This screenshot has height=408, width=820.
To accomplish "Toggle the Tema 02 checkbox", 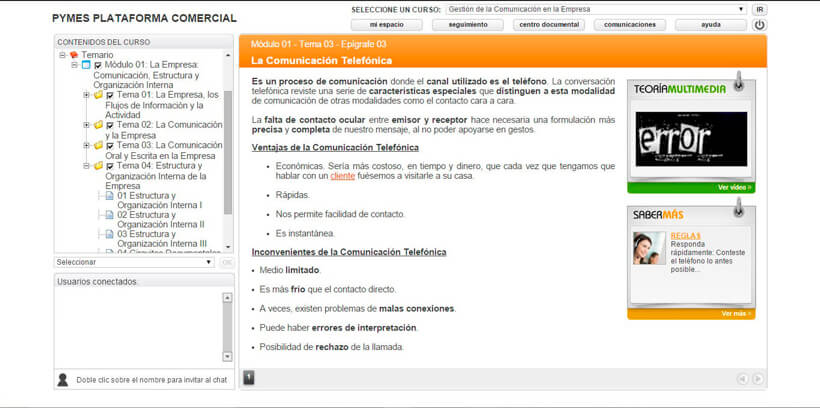I will 110,126.
